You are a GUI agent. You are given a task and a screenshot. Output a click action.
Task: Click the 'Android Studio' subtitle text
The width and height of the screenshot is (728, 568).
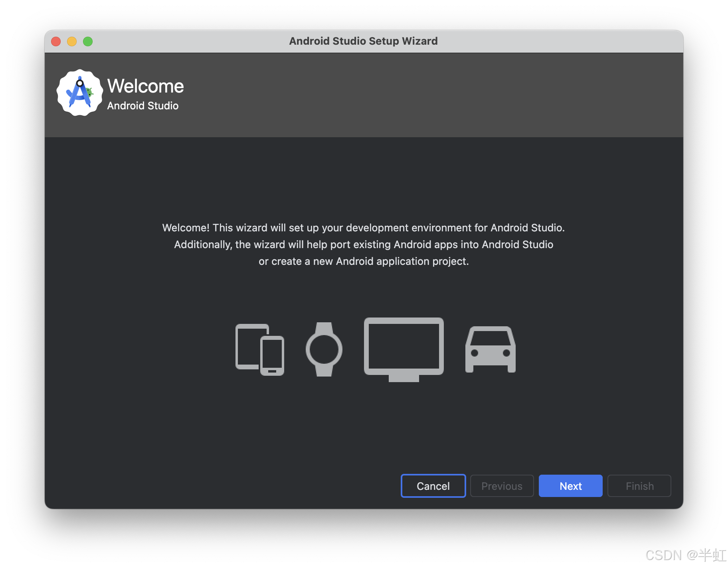pyautogui.click(x=143, y=106)
